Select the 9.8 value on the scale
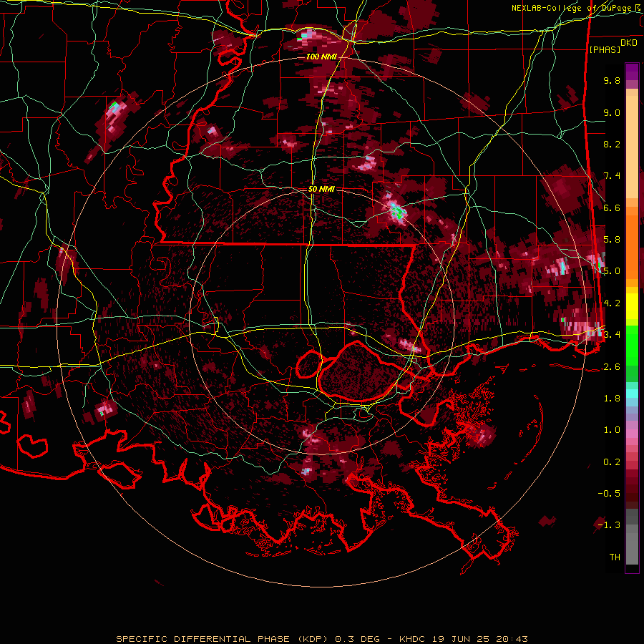 click(x=612, y=80)
